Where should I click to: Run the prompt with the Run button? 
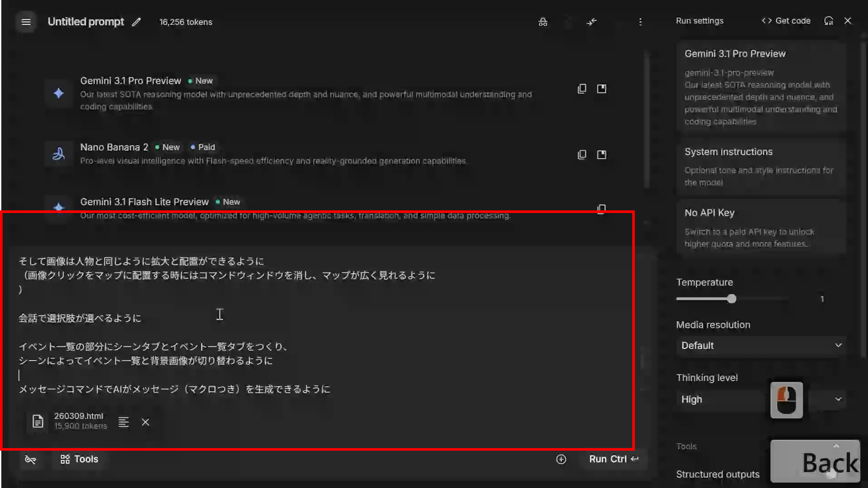point(614,459)
